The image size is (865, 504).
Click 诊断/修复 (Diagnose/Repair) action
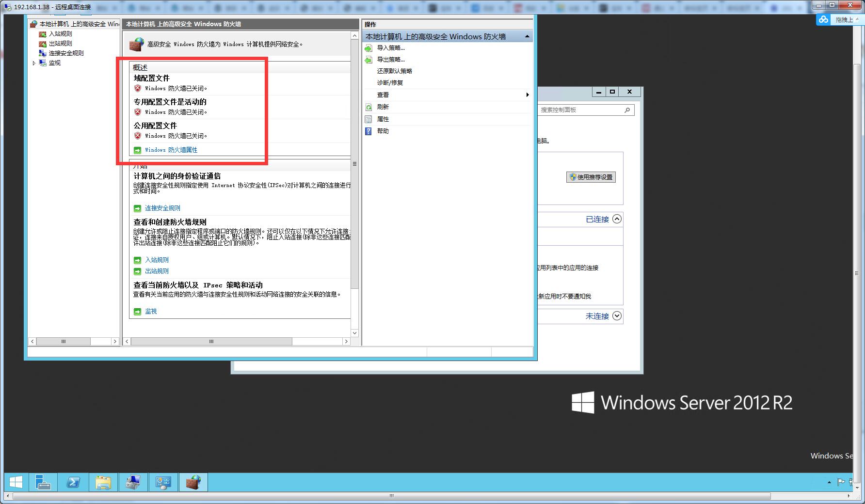(390, 83)
